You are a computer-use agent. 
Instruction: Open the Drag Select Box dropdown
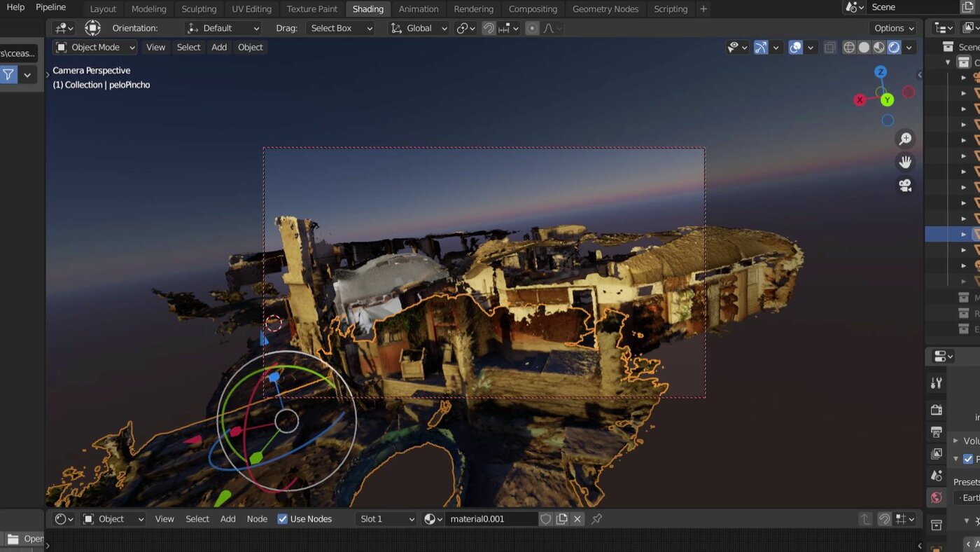pos(339,28)
